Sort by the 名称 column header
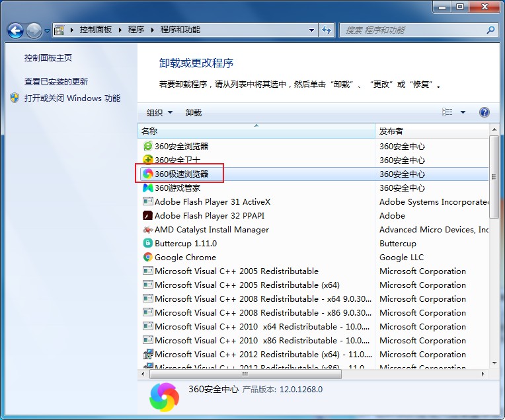Screen dimensions: 505x420 (256, 131)
